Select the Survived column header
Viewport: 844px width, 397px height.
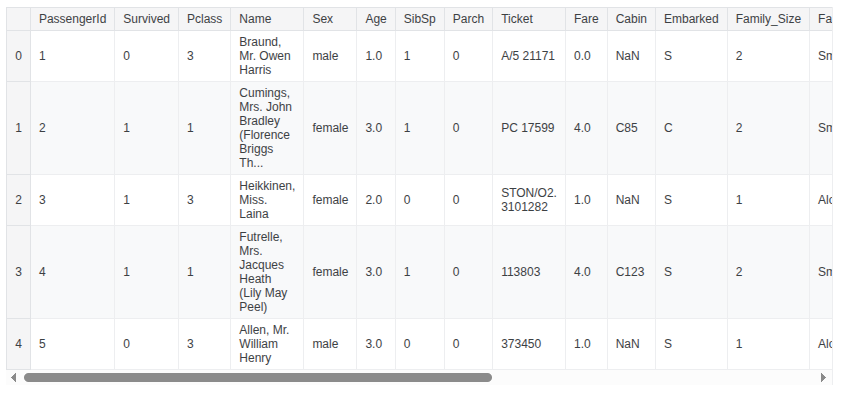[x=146, y=19]
